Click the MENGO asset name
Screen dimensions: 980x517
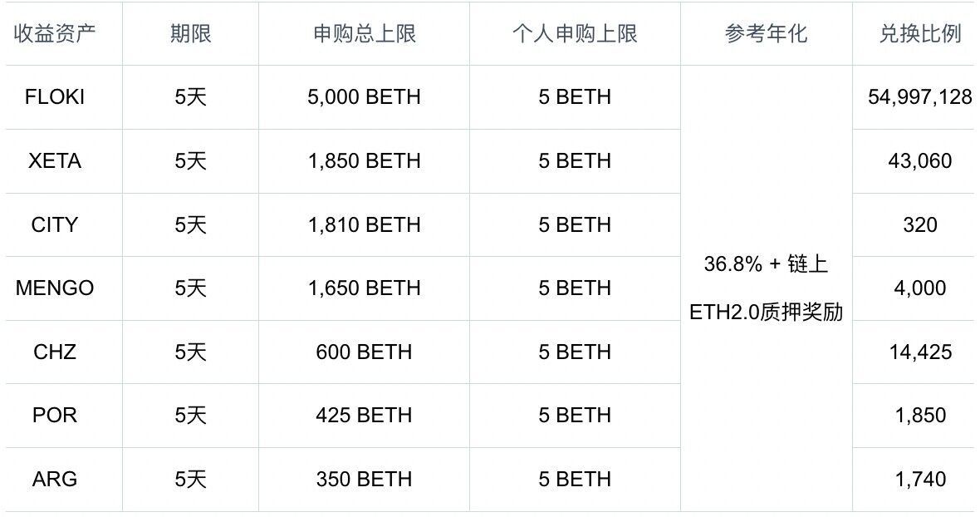pos(55,288)
